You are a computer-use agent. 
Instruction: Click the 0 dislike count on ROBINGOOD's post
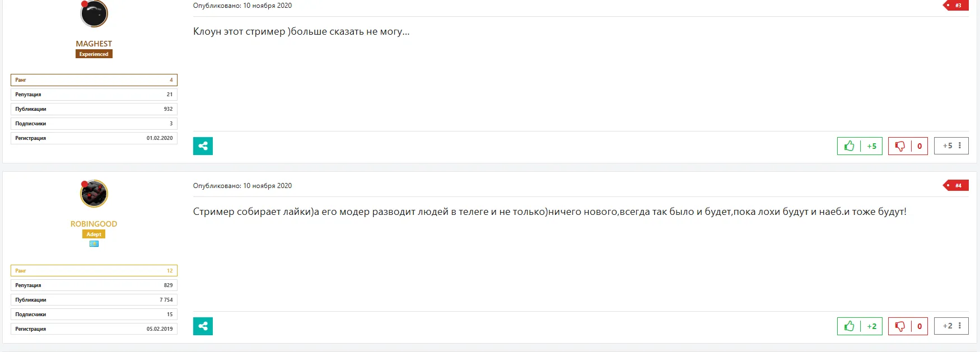coord(920,326)
